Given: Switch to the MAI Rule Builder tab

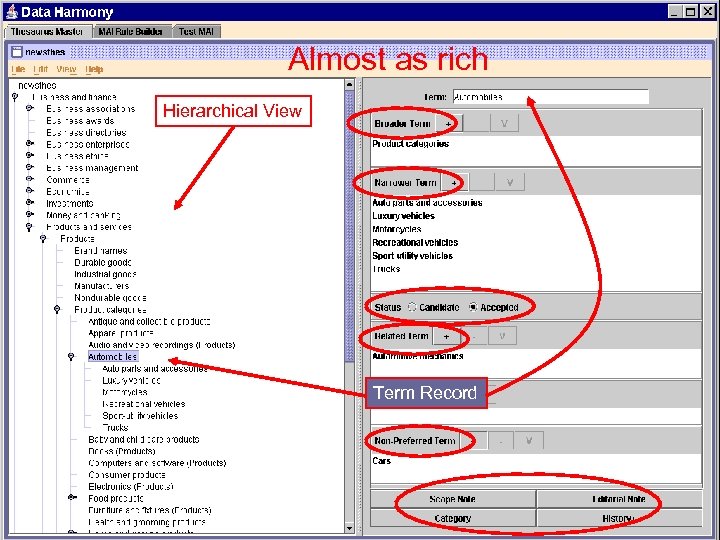Looking at the screenshot, I should (x=130, y=32).
